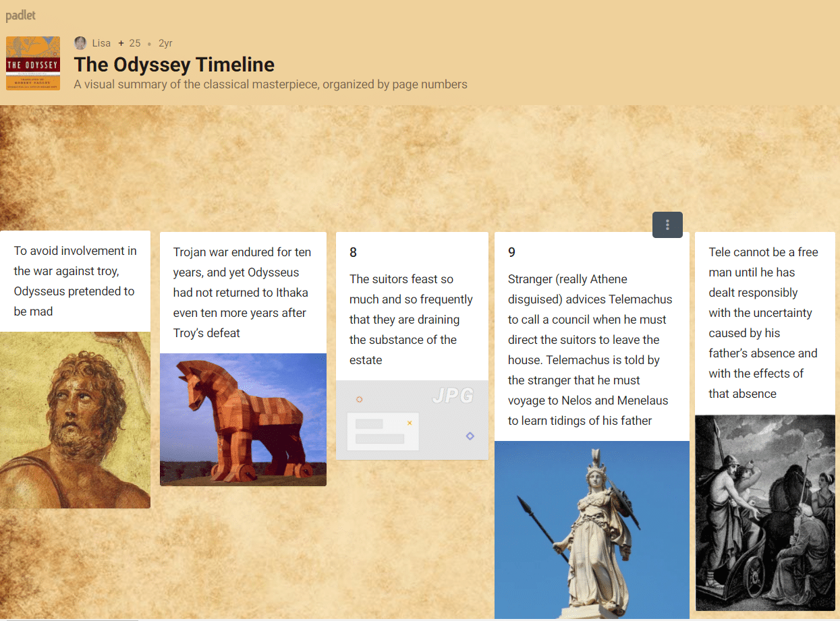
Task: Click the Odysseus pretended to be mad post text
Action: click(x=75, y=281)
